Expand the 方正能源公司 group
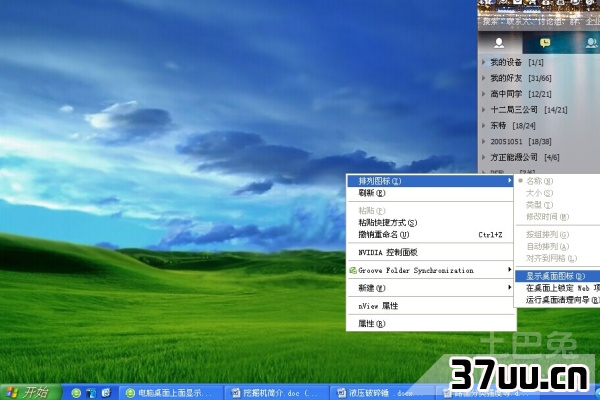This screenshot has height=400, width=600. click(x=520, y=157)
